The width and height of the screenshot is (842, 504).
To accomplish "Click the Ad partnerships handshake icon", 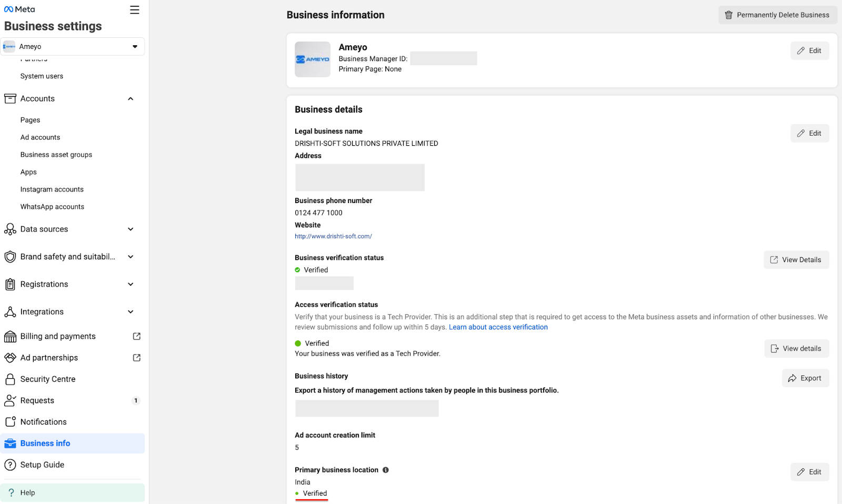I will click(10, 358).
